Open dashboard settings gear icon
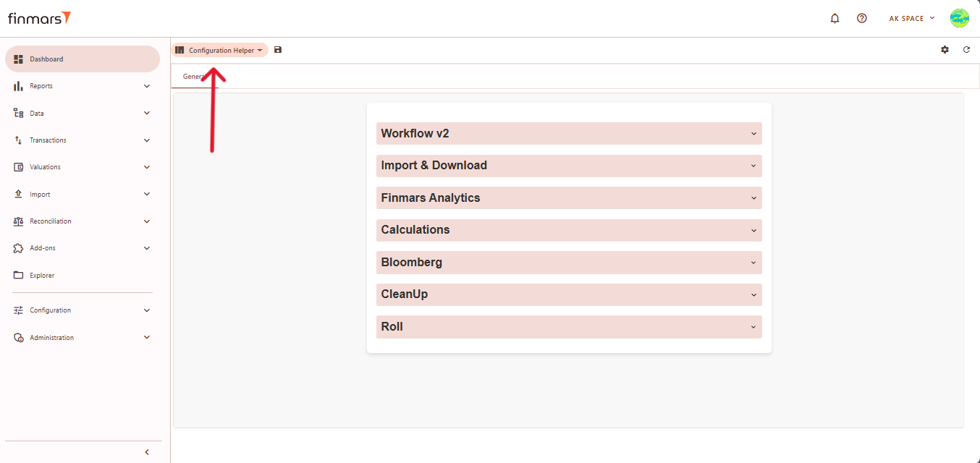Image resolution: width=980 pixels, height=463 pixels. coord(945,50)
